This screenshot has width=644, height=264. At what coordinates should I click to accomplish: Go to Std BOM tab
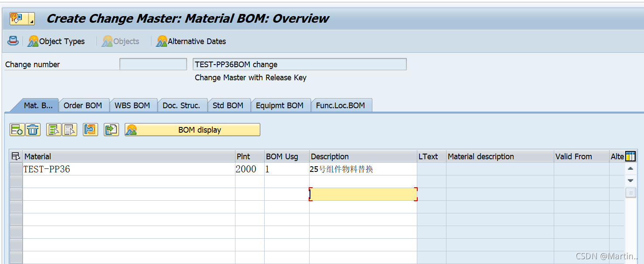(x=228, y=105)
